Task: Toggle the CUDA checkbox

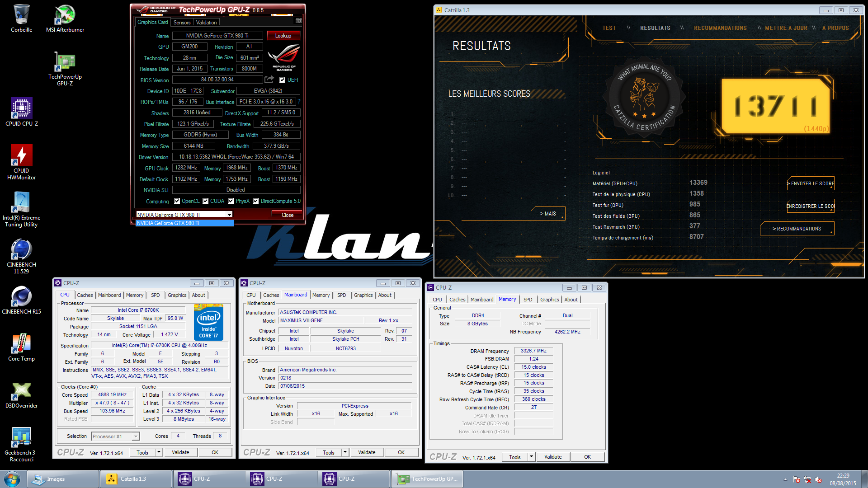Action: (206, 201)
